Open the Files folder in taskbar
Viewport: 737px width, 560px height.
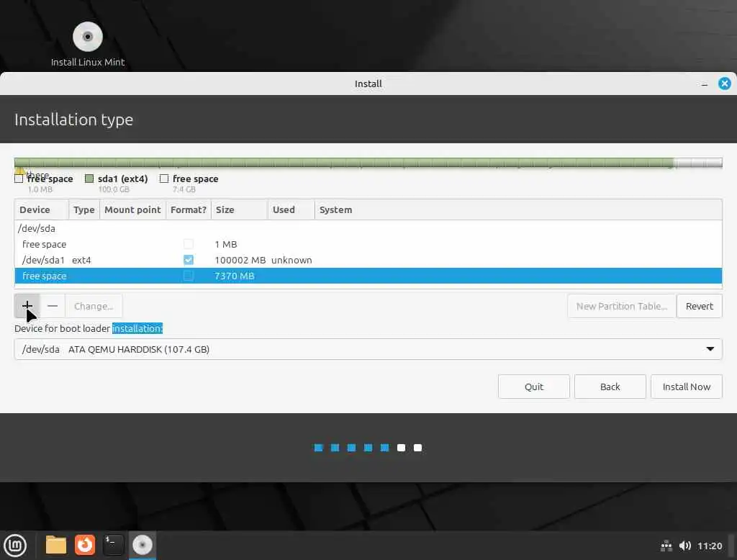(x=56, y=546)
